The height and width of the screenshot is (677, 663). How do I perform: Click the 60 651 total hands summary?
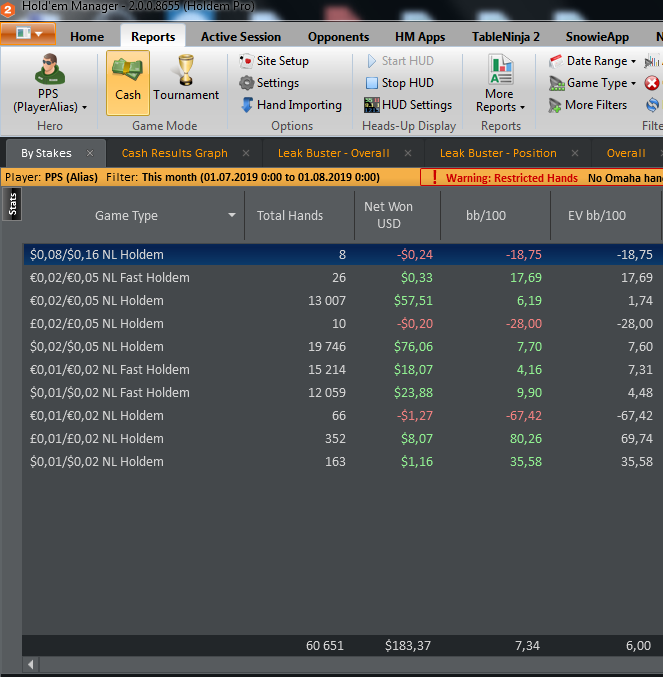click(325, 645)
